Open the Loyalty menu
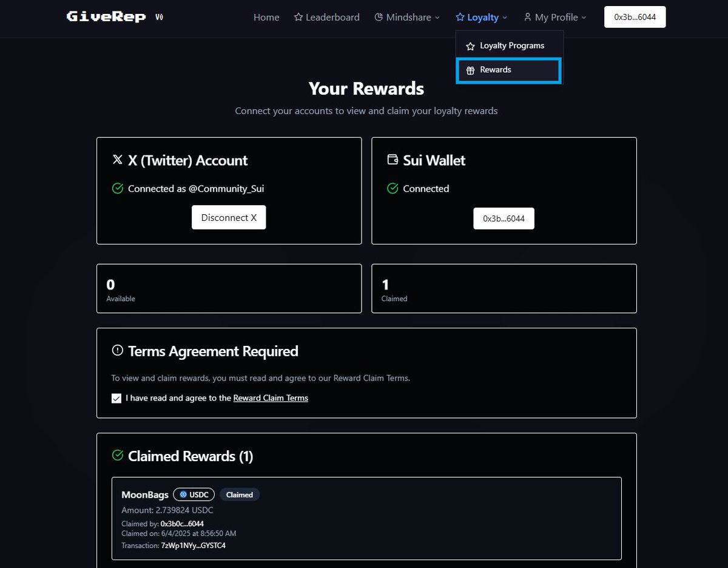The height and width of the screenshot is (568, 728). [482, 17]
